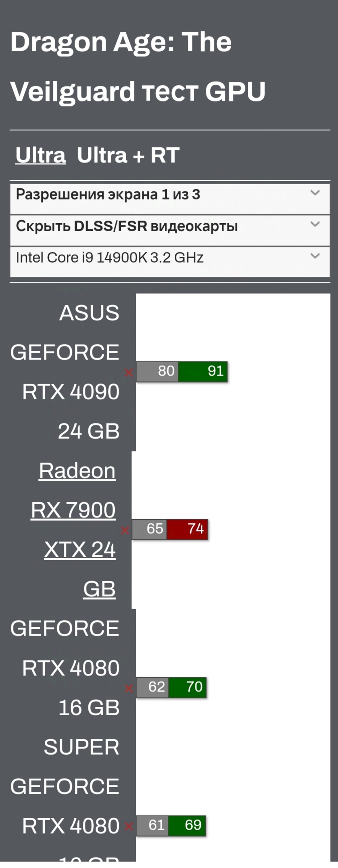
Task: Click the red 74 fps bar
Action: coord(187,530)
